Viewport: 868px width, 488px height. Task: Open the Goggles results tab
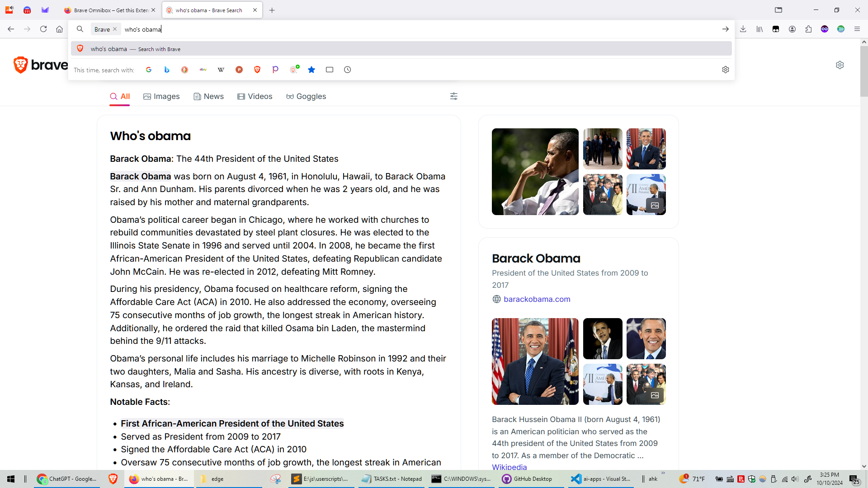click(306, 96)
